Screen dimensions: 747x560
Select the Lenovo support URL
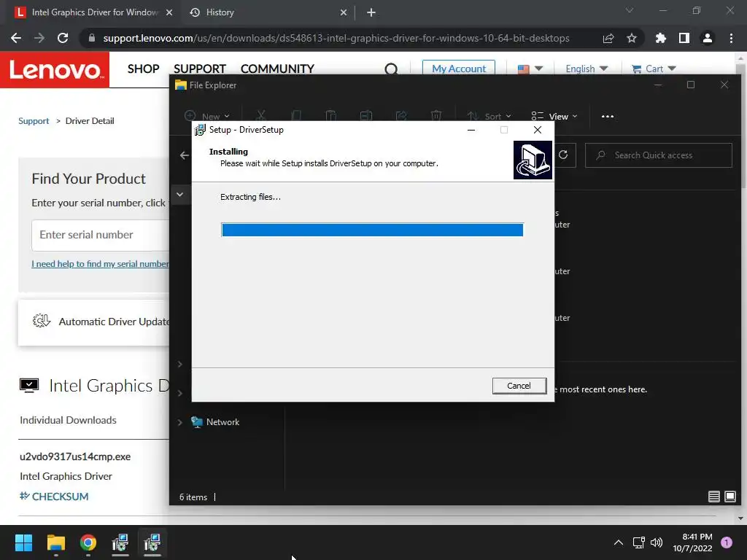(x=336, y=38)
